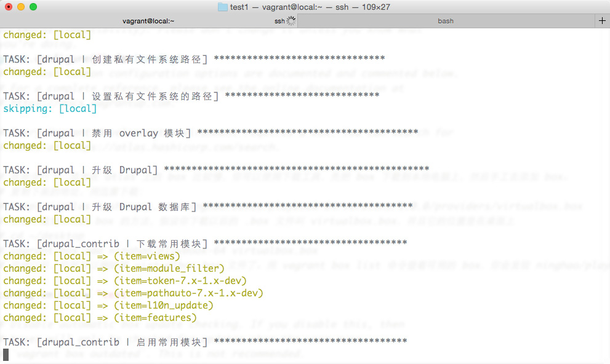Click the line 'TASK: [drupal_contrib | 下载常用模块]'
The width and height of the screenshot is (610, 364).
(205, 243)
